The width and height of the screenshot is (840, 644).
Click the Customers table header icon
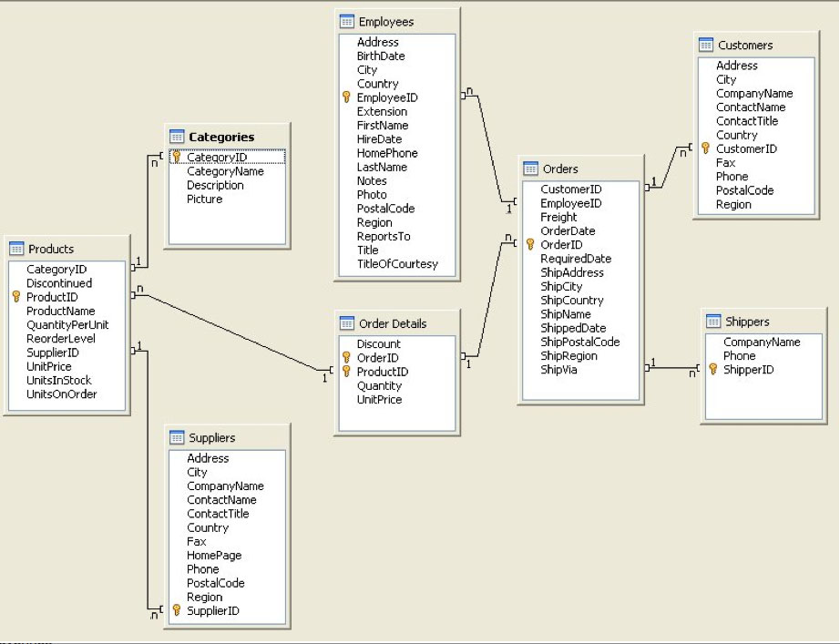(x=705, y=45)
